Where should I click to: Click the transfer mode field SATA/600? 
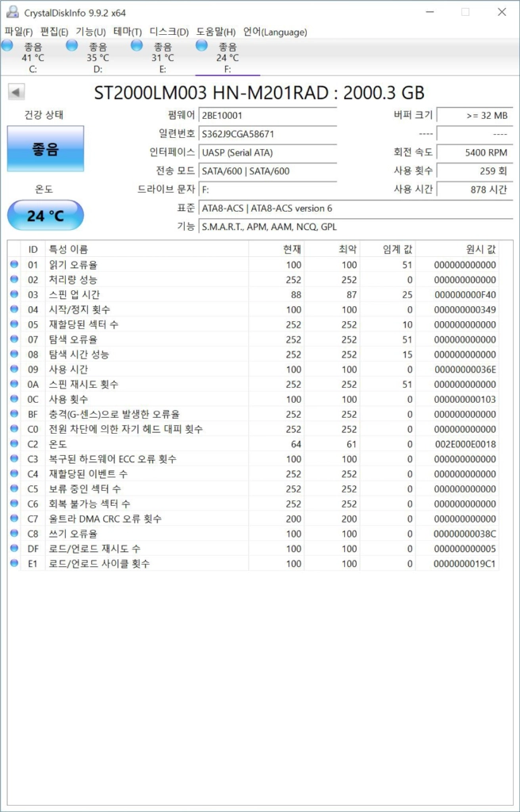(x=268, y=171)
